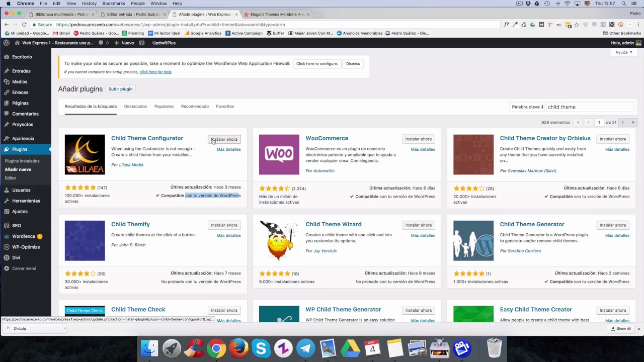This screenshot has height=362, width=644.
Task: Click the current page number field
Action: point(599,122)
